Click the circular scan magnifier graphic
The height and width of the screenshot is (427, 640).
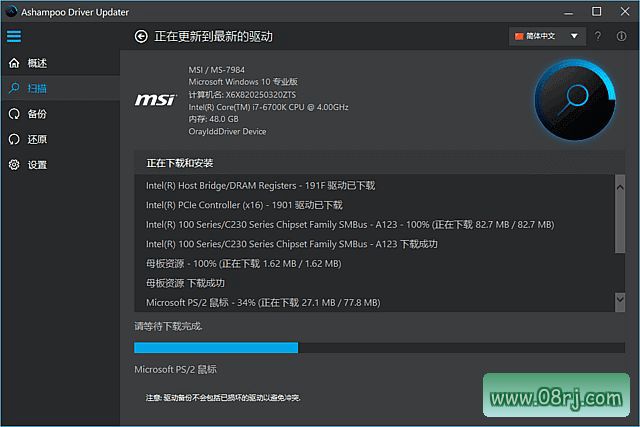point(574,100)
